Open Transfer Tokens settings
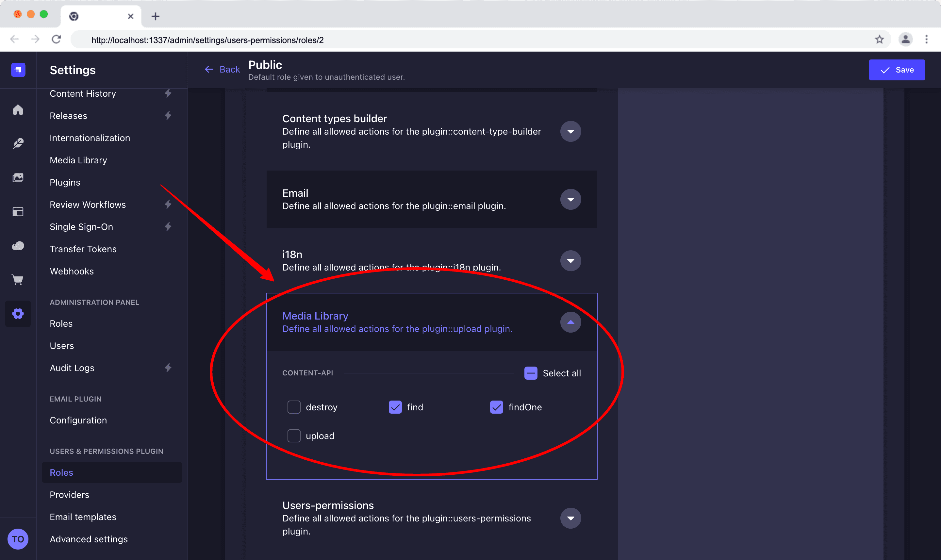The width and height of the screenshot is (941, 560). pos(83,249)
